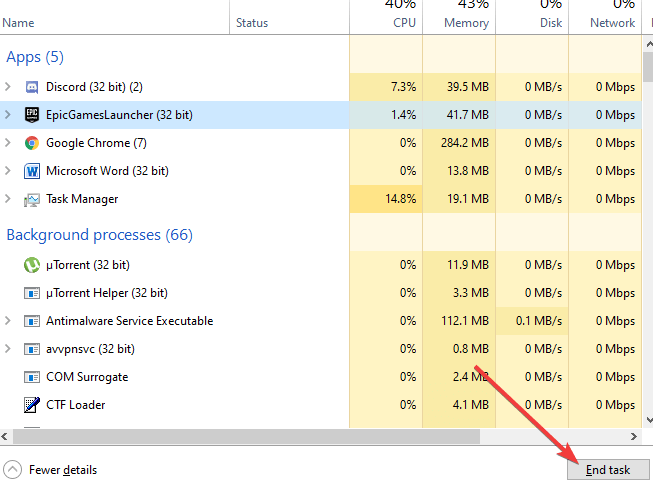
Task: Click the Task Manager process icon
Action: tap(31, 199)
